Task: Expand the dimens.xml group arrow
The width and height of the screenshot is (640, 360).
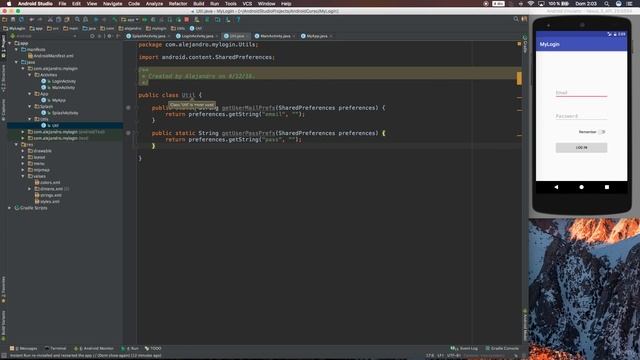Action: (x=30, y=189)
